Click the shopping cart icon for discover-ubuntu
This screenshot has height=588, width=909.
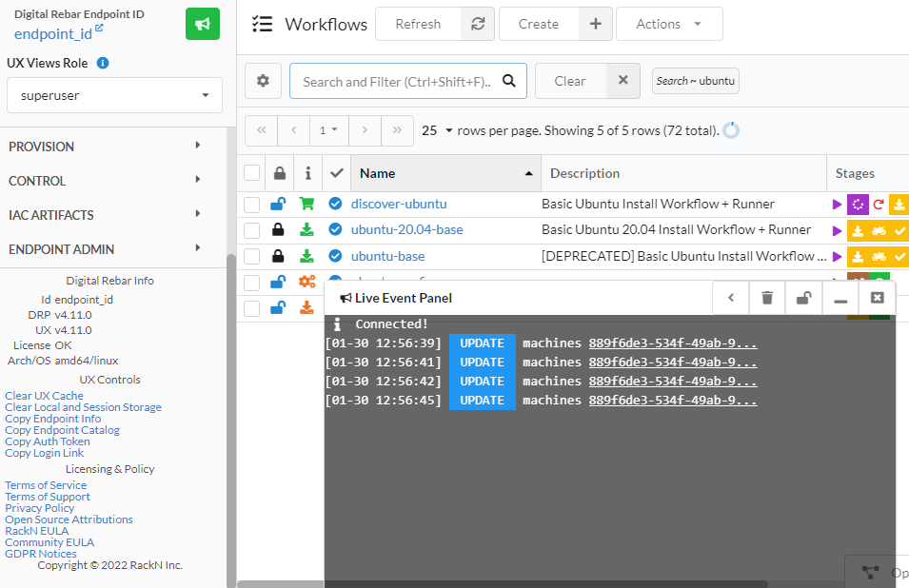pyautogui.click(x=306, y=204)
